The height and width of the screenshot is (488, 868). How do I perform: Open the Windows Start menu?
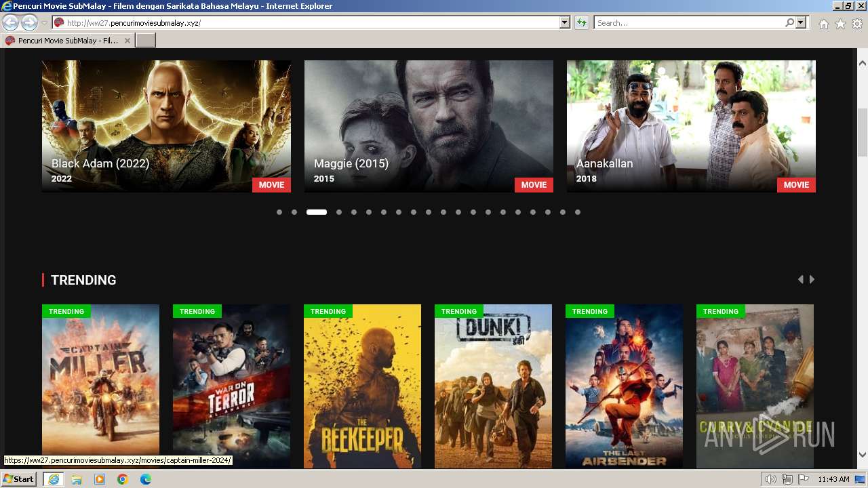point(18,479)
